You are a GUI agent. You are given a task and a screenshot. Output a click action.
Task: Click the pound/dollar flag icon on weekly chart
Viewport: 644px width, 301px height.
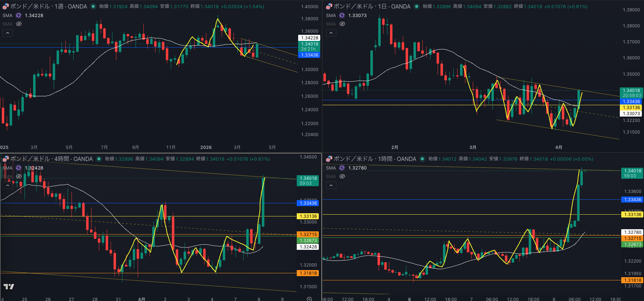click(x=5, y=6)
